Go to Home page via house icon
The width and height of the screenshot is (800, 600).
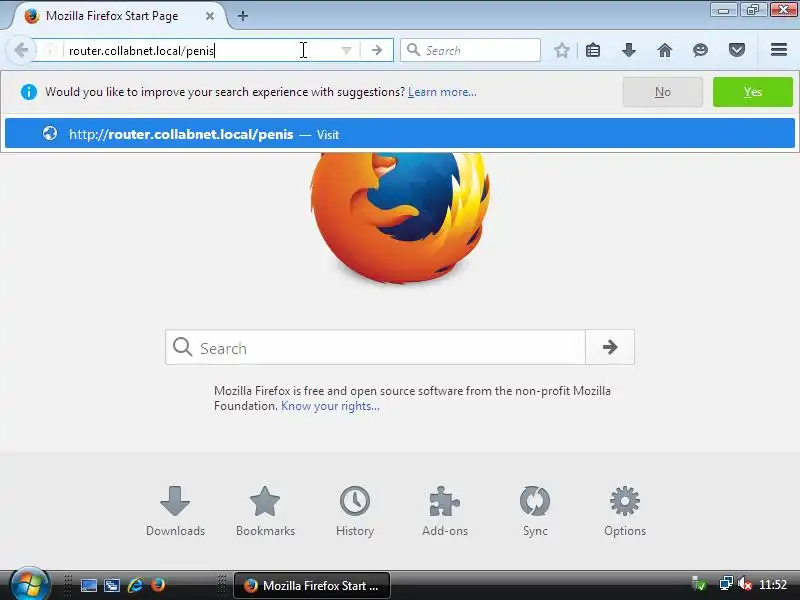pyautogui.click(x=665, y=50)
